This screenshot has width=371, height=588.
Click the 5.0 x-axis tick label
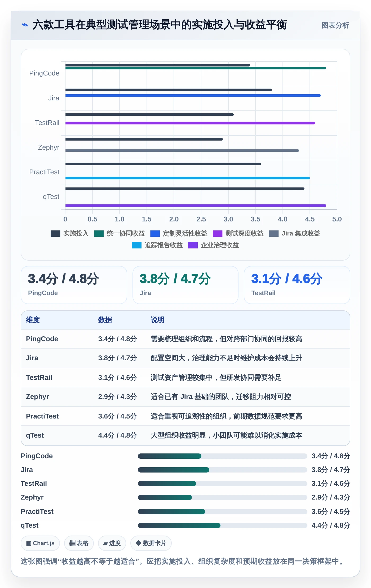[x=337, y=219]
